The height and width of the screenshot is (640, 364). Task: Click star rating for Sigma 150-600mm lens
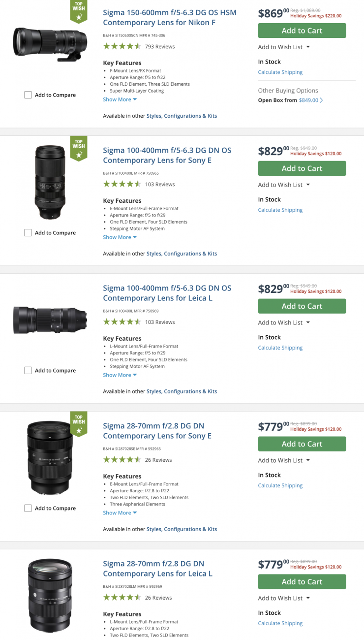tap(122, 46)
